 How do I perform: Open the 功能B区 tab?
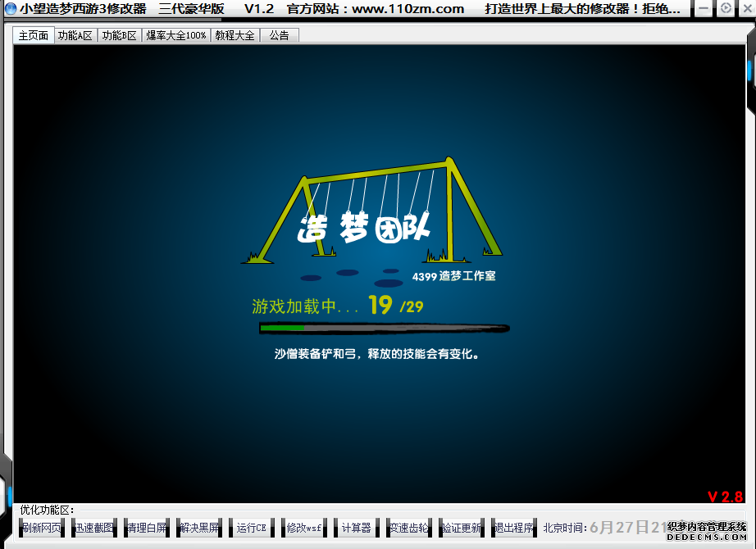120,35
